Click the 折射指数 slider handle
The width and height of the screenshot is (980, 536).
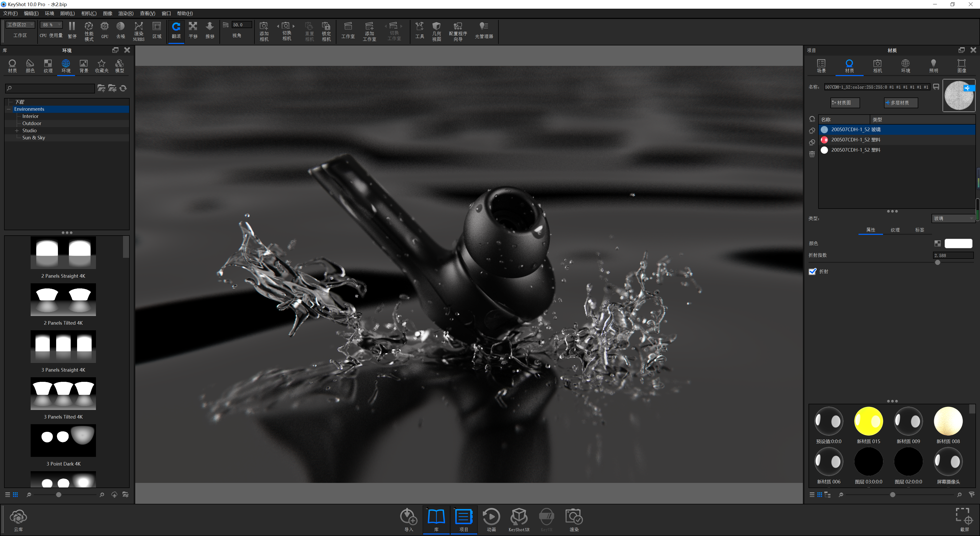point(938,262)
